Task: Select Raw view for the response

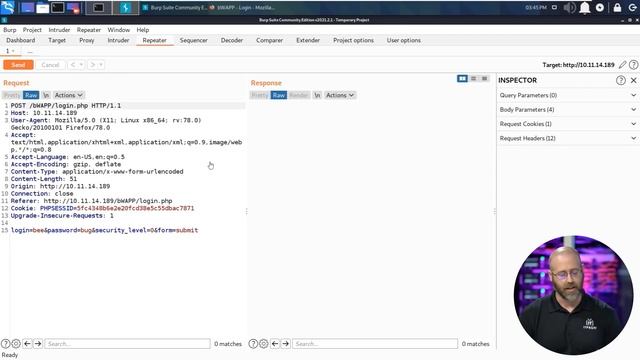Action: tap(279, 95)
